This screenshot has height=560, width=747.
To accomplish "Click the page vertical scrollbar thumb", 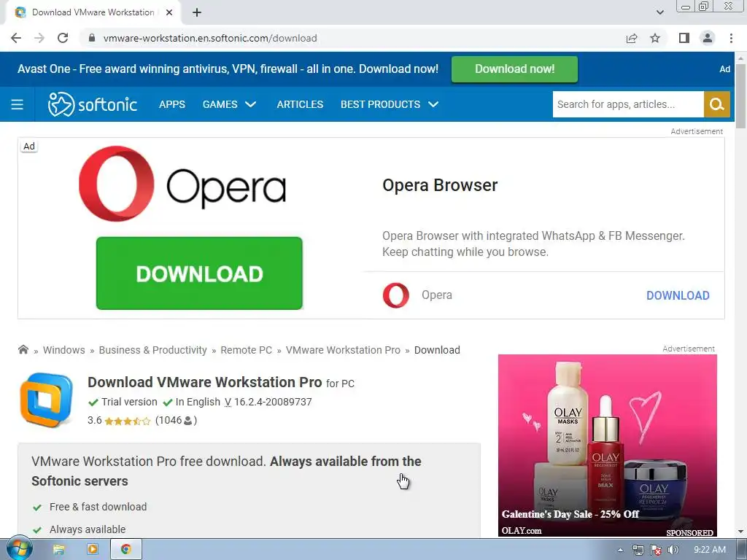I will click(x=741, y=96).
